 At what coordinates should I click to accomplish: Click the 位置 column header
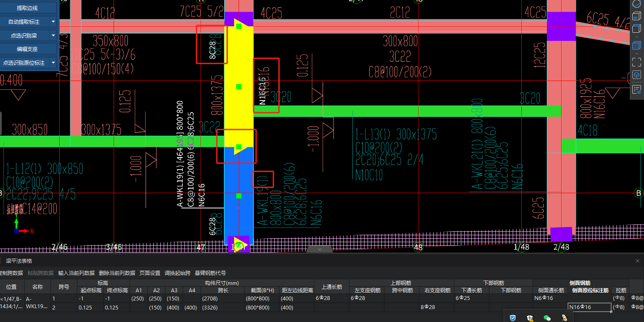(12, 287)
